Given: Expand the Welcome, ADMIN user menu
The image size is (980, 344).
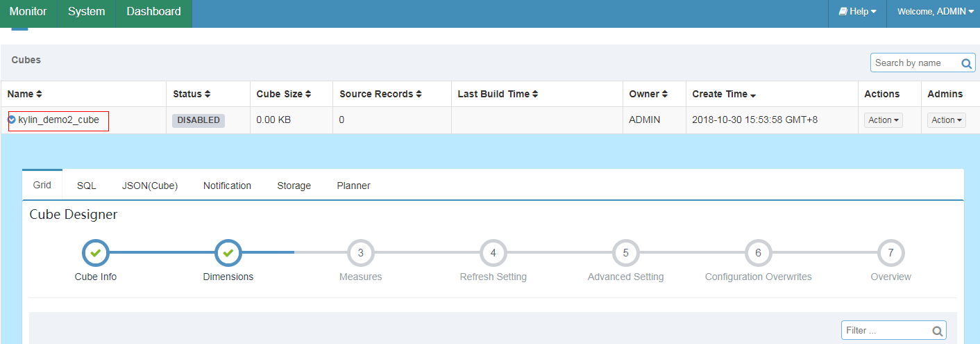Looking at the screenshot, I should click(x=936, y=12).
